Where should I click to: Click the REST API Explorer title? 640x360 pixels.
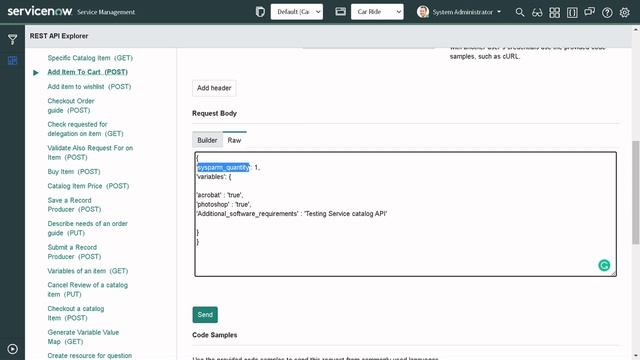pyautogui.click(x=59, y=36)
